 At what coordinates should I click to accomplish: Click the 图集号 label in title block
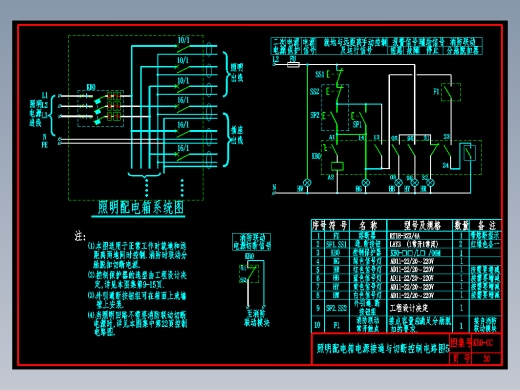click(x=461, y=343)
